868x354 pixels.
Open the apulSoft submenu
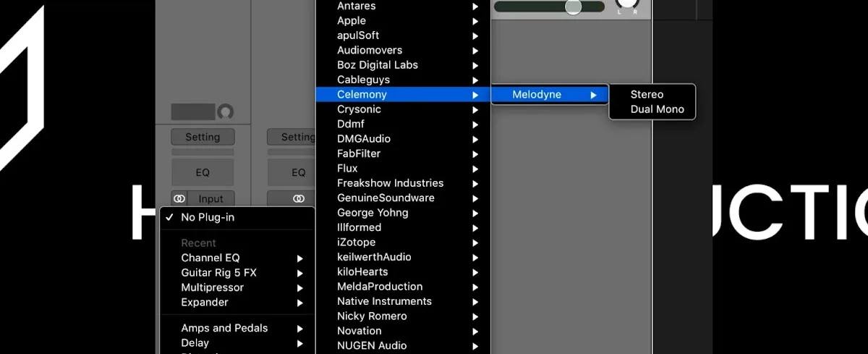tap(403, 35)
